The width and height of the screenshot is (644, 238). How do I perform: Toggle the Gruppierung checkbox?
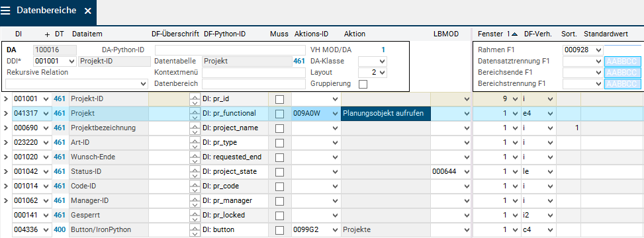click(363, 84)
